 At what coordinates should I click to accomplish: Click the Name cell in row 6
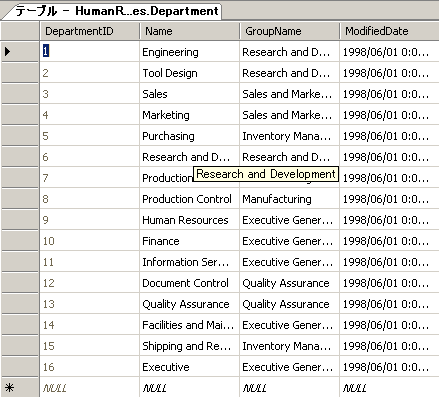point(189,157)
